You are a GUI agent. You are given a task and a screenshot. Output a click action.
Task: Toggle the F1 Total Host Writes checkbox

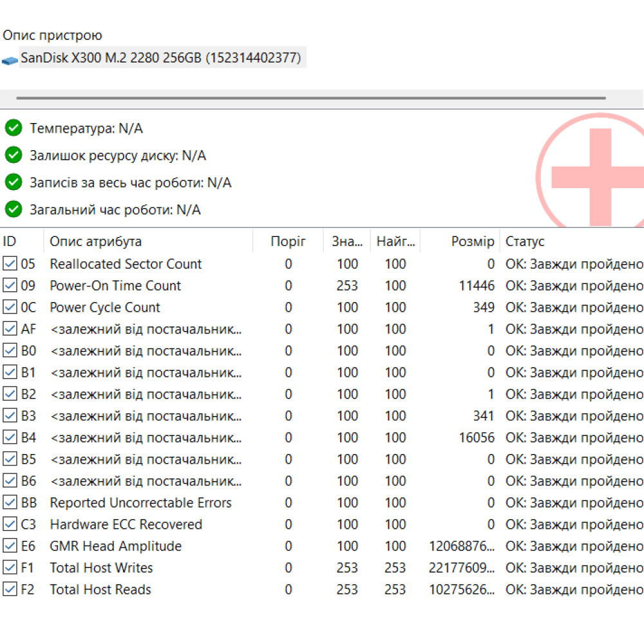pyautogui.click(x=10, y=568)
